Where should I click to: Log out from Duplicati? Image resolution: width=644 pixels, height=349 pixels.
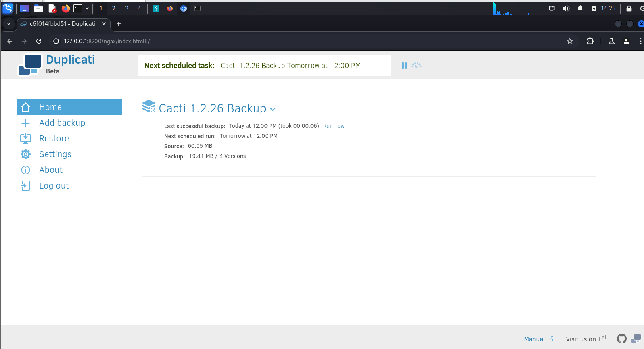54,186
